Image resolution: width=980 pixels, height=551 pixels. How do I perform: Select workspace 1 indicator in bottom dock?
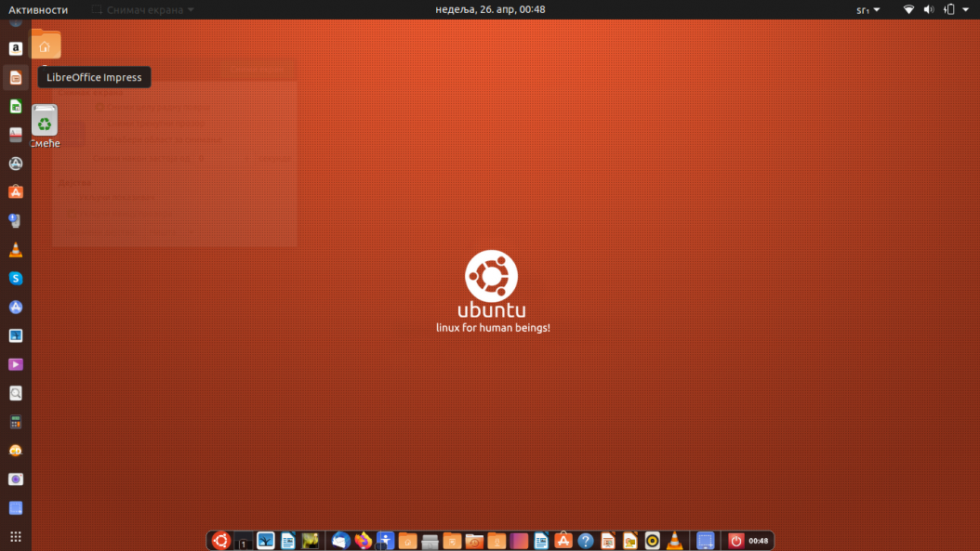pos(243,542)
